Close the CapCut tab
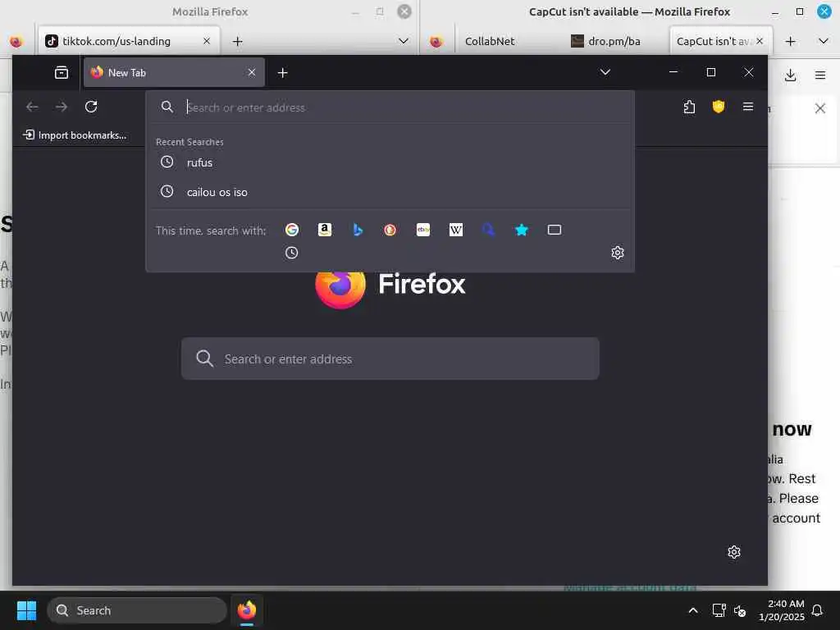The height and width of the screenshot is (630, 840). pyautogui.click(x=759, y=41)
